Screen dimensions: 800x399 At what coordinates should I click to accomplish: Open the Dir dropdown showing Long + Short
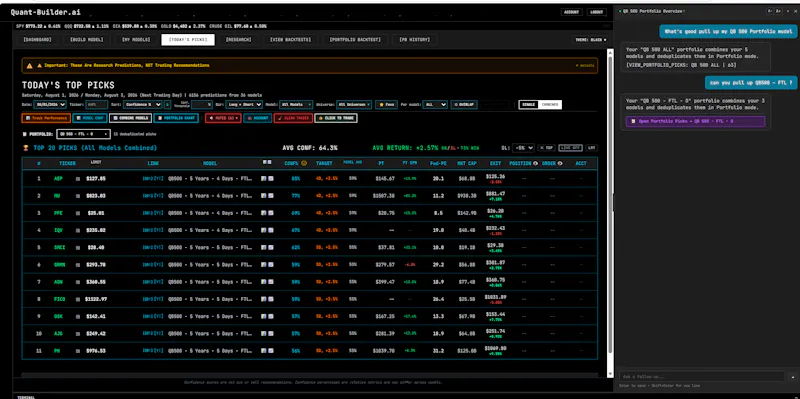pos(244,105)
